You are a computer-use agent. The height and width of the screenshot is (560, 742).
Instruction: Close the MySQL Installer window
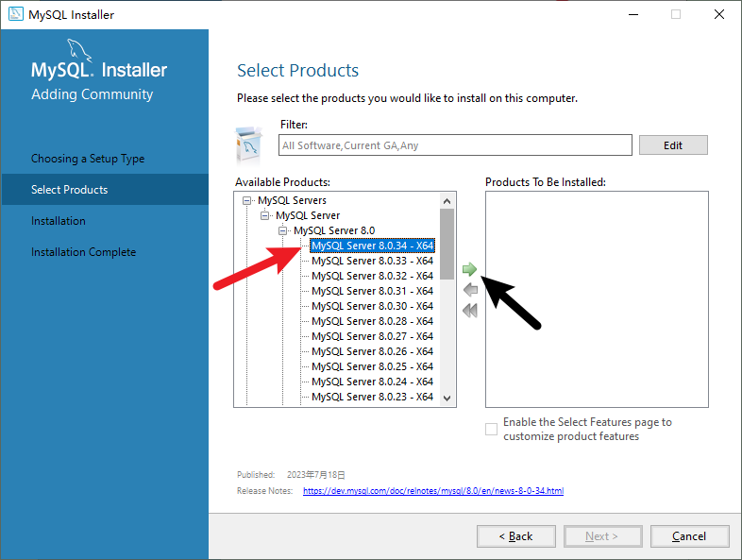coord(718,14)
